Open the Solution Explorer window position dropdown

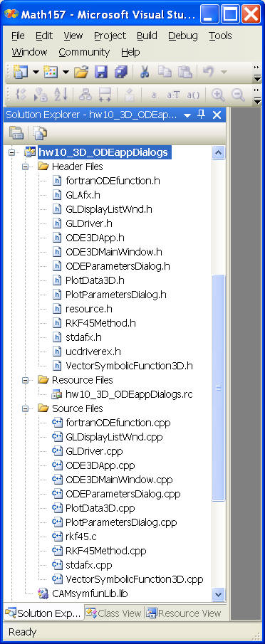187,115
